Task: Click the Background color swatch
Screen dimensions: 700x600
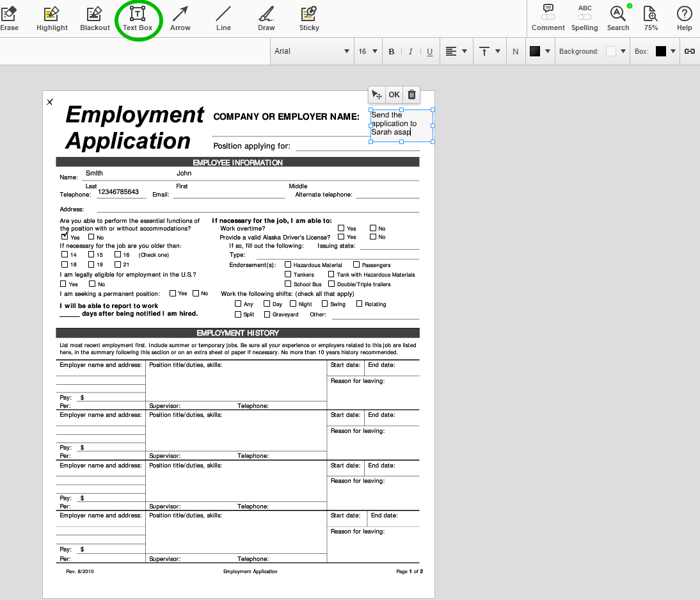Action: click(610, 51)
